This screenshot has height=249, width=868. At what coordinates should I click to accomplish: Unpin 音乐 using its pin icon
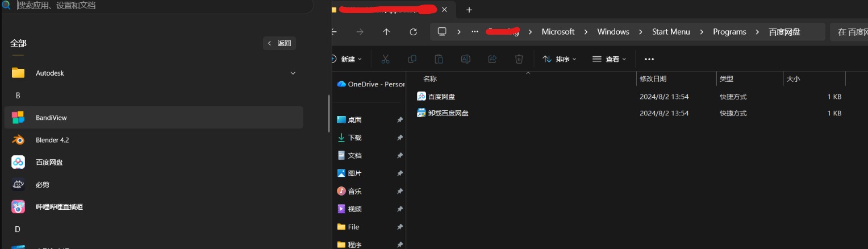[399, 191]
